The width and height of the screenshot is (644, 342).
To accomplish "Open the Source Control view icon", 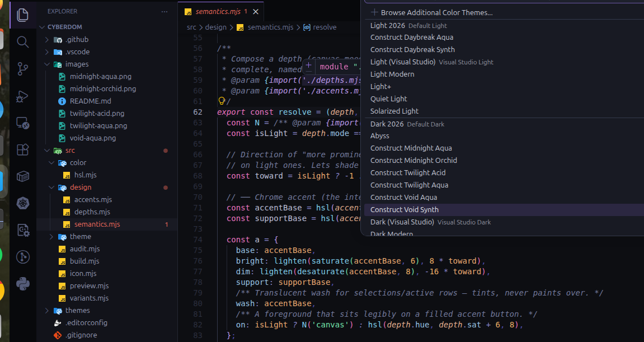I will click(x=22, y=69).
